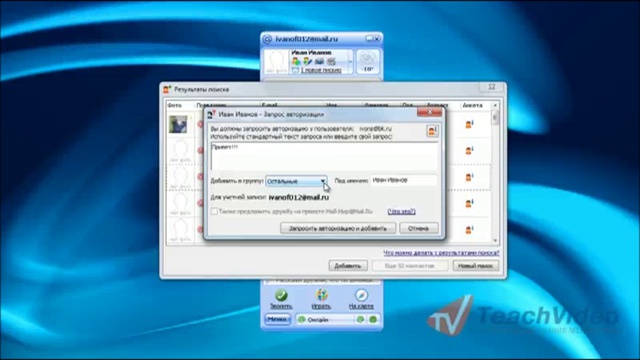The height and width of the screenshot is (360, 640).
Task: Click the На карте compass icon
Action: coord(361,295)
